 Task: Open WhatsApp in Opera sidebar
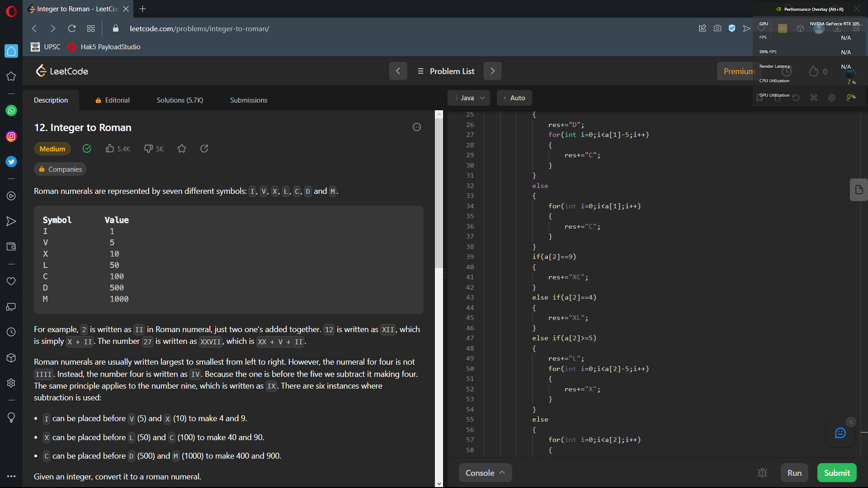click(11, 111)
